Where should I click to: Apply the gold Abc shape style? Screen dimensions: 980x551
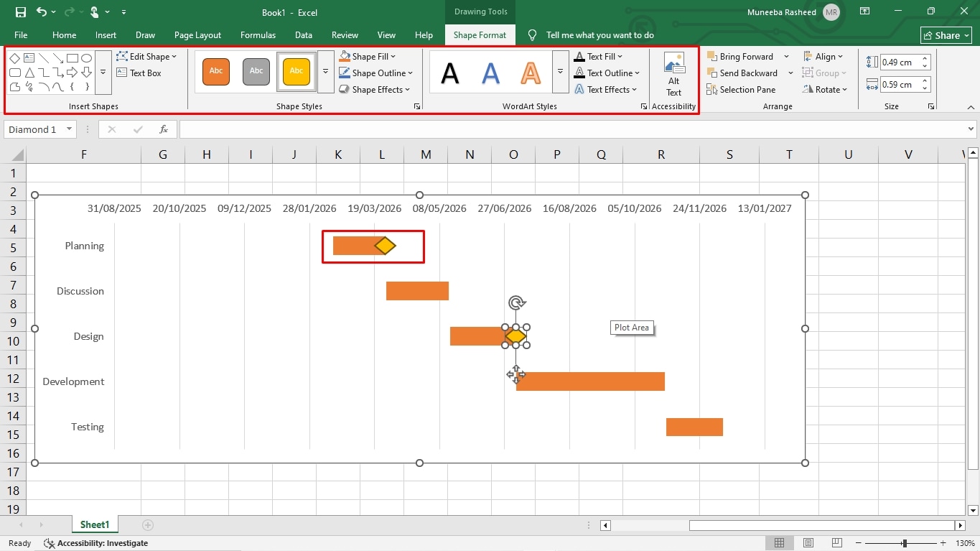pyautogui.click(x=296, y=70)
